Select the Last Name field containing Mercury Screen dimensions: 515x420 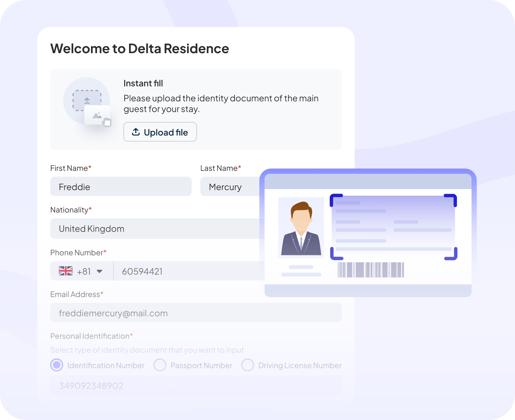(230, 186)
